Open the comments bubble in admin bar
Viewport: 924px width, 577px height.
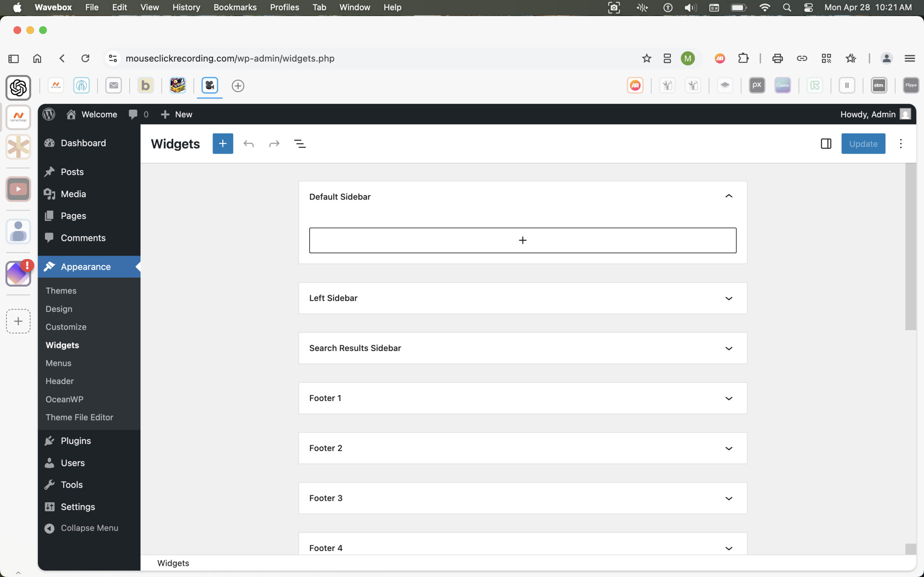click(133, 114)
